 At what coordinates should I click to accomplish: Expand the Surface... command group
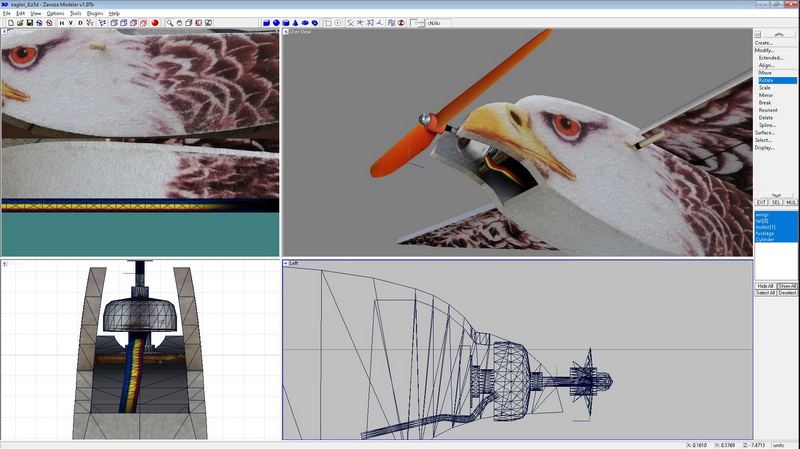765,132
